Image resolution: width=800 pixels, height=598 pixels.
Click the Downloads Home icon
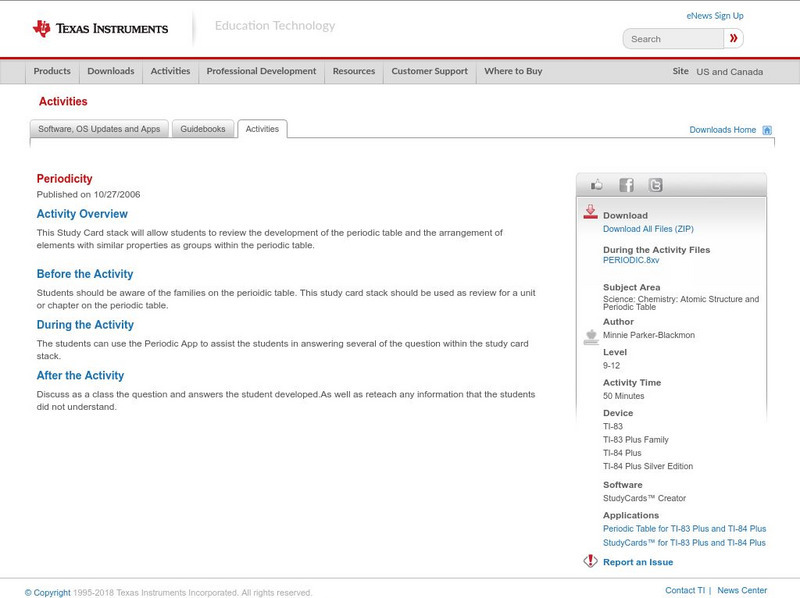(x=766, y=128)
